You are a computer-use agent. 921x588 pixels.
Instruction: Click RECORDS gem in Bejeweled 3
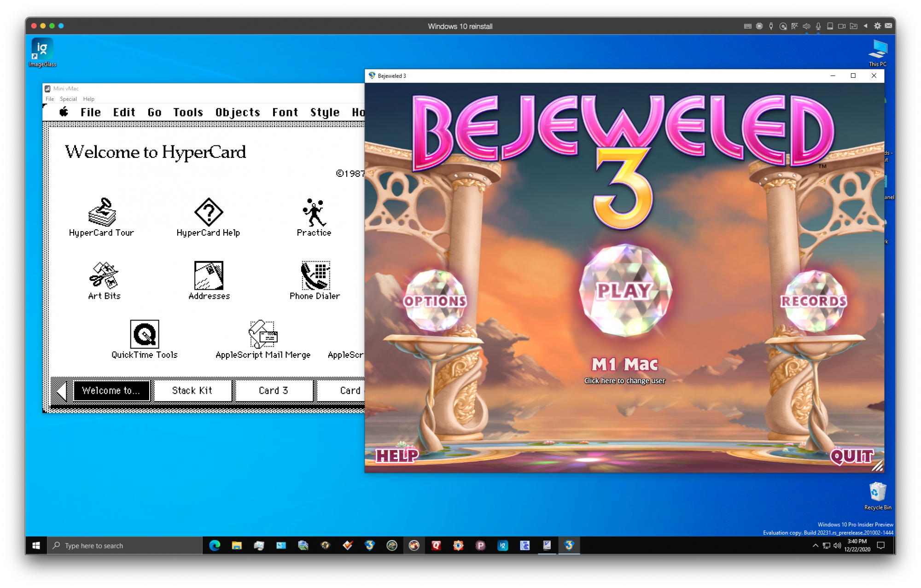click(814, 301)
